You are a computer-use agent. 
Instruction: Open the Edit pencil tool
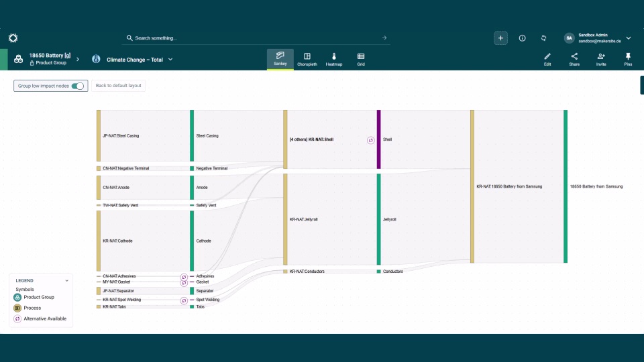(547, 59)
